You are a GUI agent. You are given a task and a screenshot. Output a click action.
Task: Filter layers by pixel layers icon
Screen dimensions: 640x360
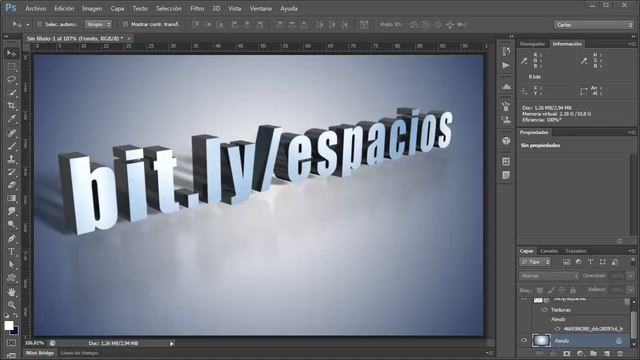[x=566, y=262]
